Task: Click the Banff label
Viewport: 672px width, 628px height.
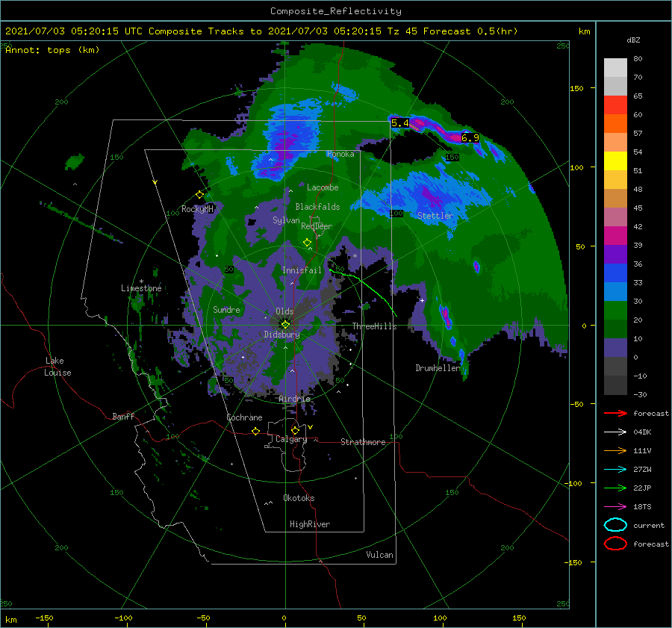Action: pos(123,416)
